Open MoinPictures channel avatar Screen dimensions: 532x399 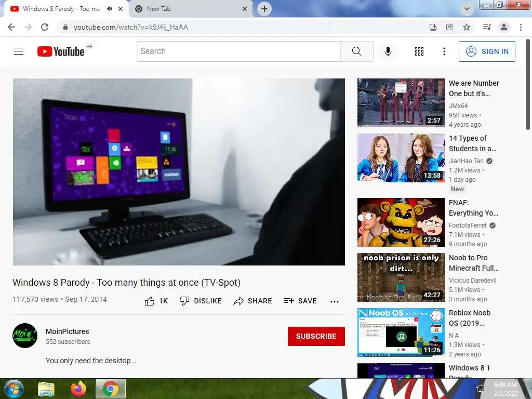[25, 336]
